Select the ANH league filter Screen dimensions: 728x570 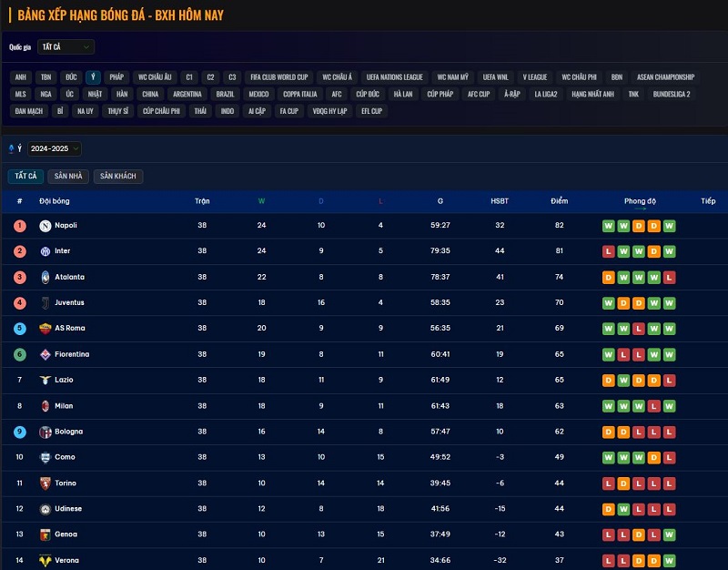click(x=20, y=77)
